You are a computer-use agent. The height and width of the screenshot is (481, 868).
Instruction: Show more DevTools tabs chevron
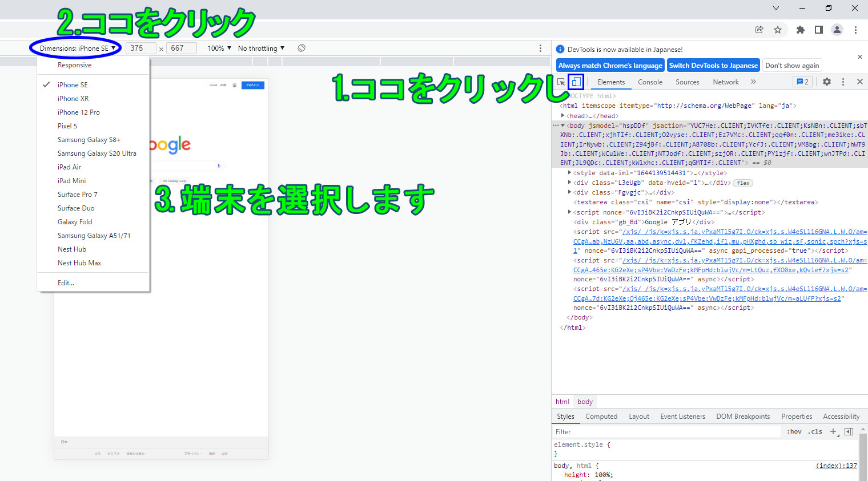[753, 82]
